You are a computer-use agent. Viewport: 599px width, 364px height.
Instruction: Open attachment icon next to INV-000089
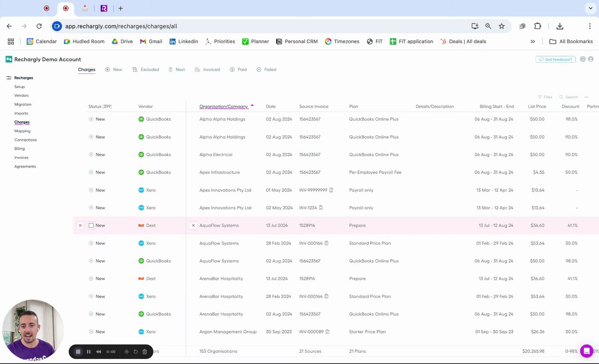click(328, 332)
